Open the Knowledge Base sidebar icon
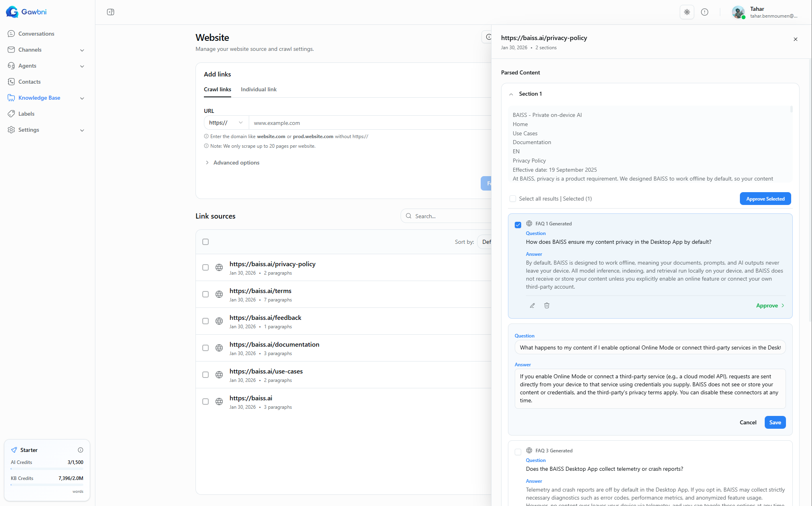Viewport: 812px width, 506px height. 12,98
